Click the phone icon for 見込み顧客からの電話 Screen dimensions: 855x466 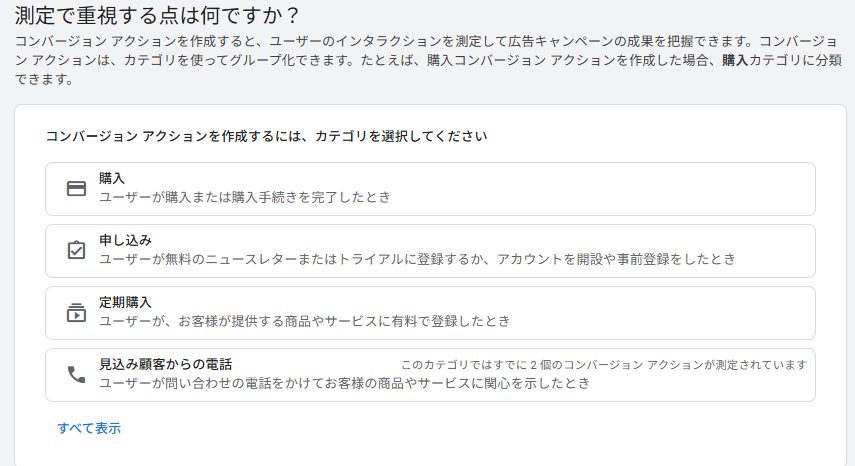pyautogui.click(x=76, y=375)
